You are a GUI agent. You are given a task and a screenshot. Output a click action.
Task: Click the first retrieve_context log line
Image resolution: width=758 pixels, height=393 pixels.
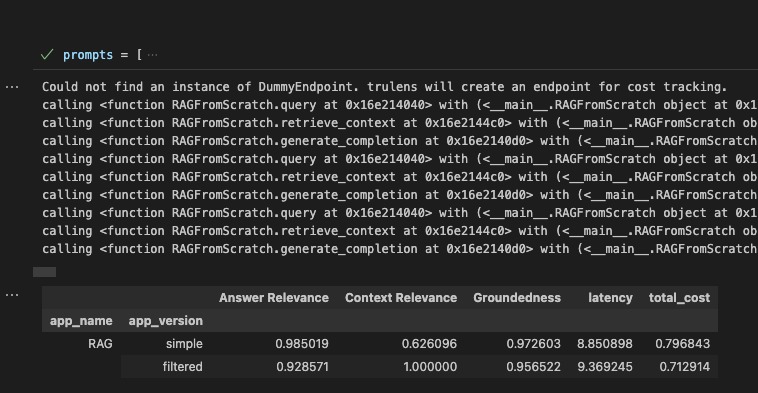click(399, 123)
